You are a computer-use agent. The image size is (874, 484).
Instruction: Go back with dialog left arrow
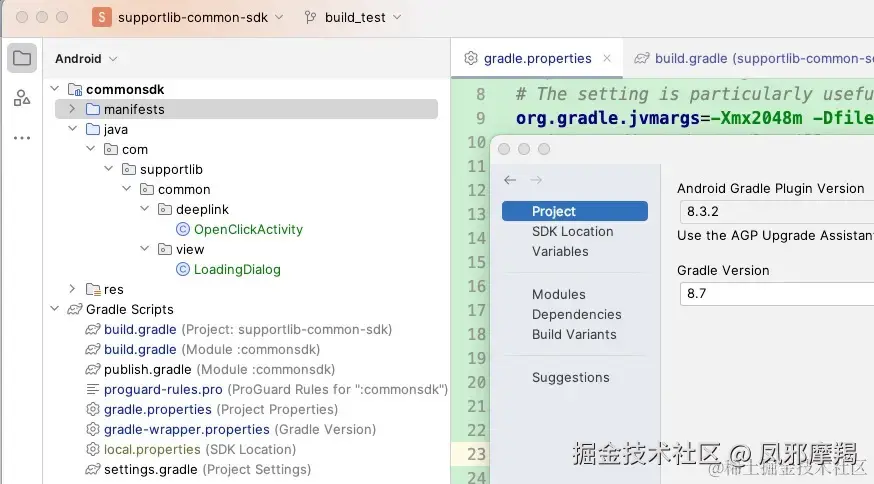coord(509,180)
